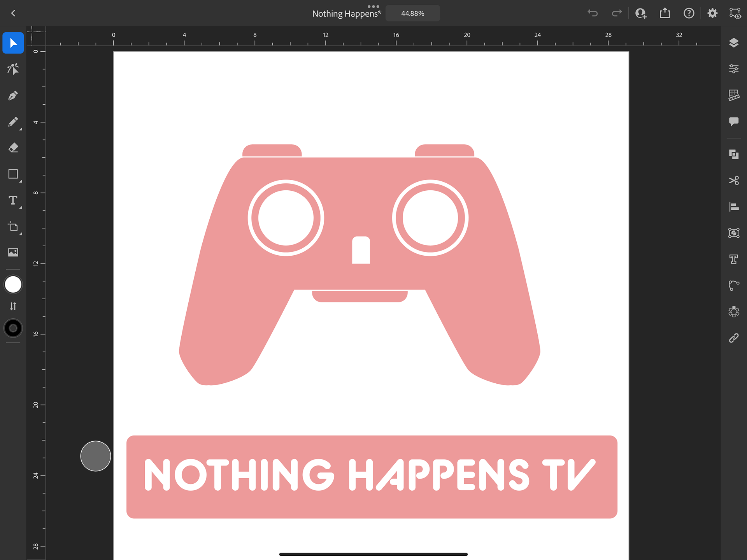747x560 pixels.
Task: Open the Precision grid and ruler panel
Action: point(734,95)
